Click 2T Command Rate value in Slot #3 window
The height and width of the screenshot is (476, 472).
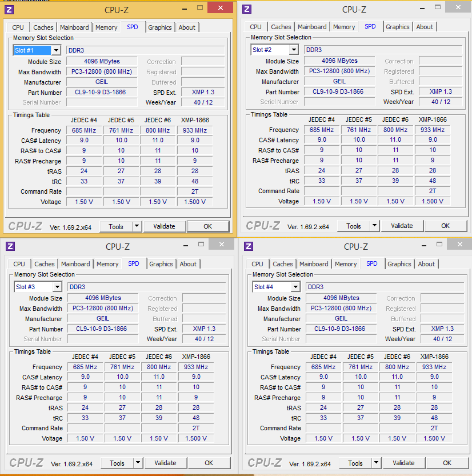coord(196,428)
